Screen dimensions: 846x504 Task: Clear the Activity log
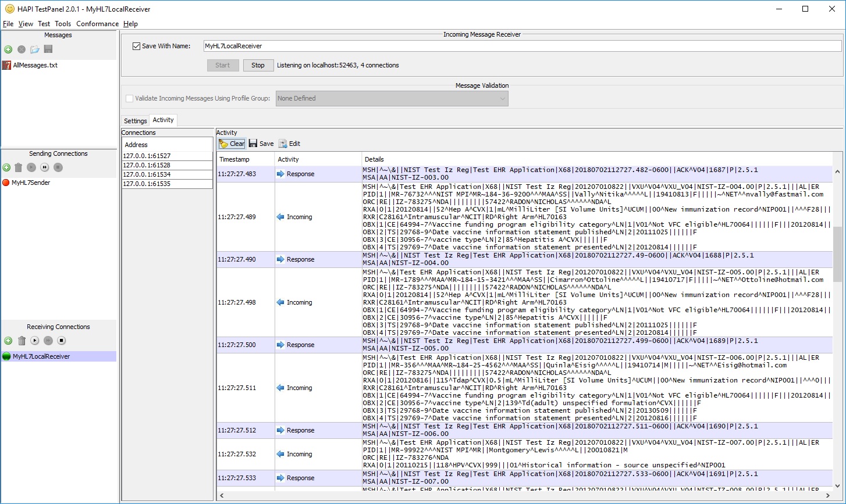tap(231, 144)
